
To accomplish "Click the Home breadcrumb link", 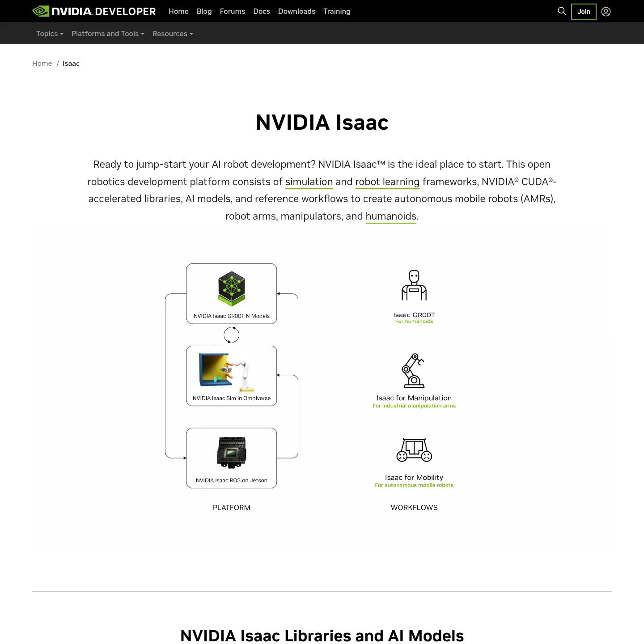I will coord(42,64).
